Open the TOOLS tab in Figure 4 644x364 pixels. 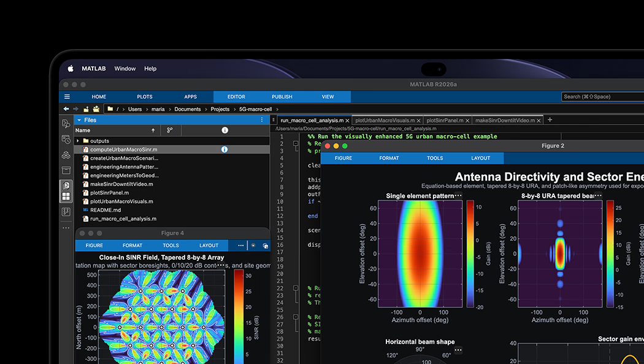click(171, 246)
